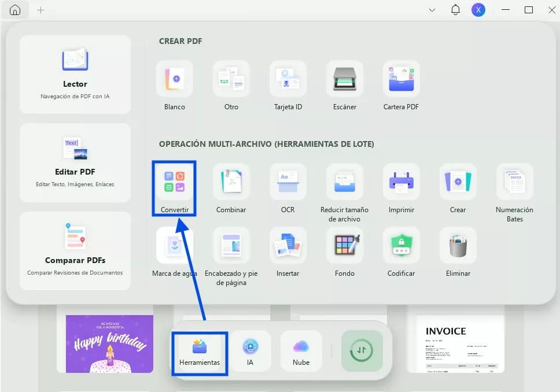Viewport: 560px width, 392px height.
Task: Open the Comparar PDFs card
Action: (75, 250)
